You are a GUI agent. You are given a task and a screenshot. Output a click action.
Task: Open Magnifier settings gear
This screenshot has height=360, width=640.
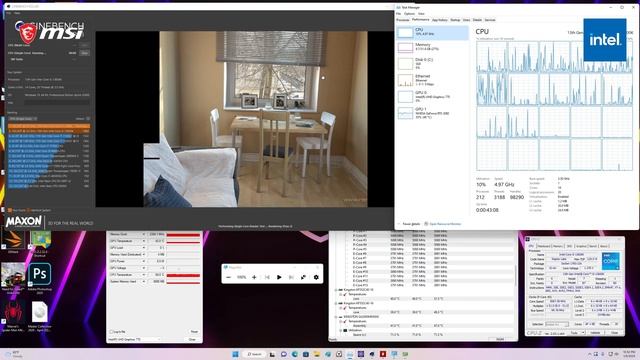click(x=316, y=277)
